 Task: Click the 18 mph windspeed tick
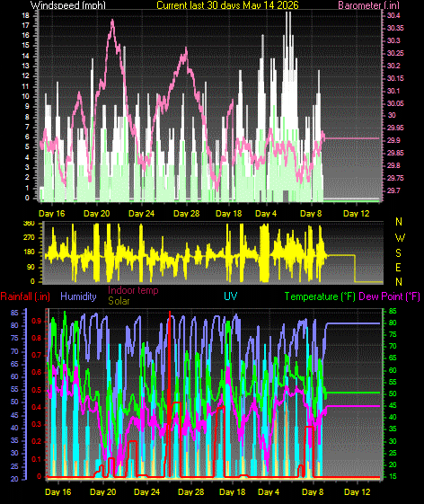tap(25, 15)
